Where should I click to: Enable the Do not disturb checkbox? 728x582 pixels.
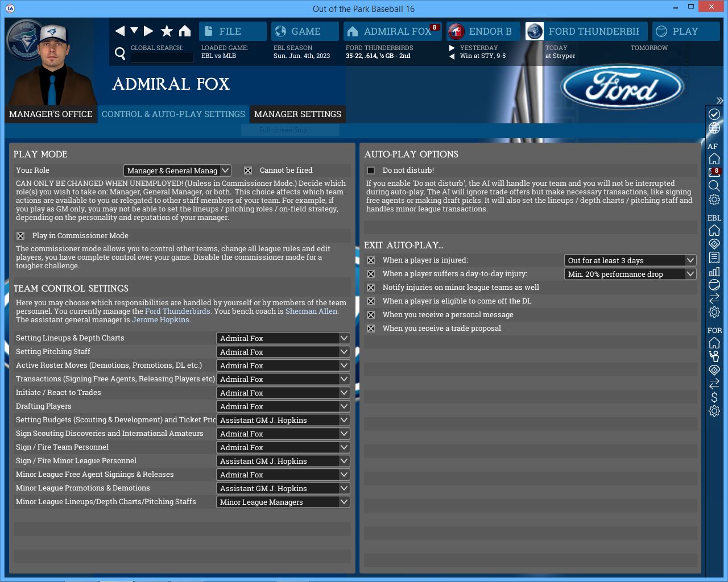pyautogui.click(x=371, y=171)
